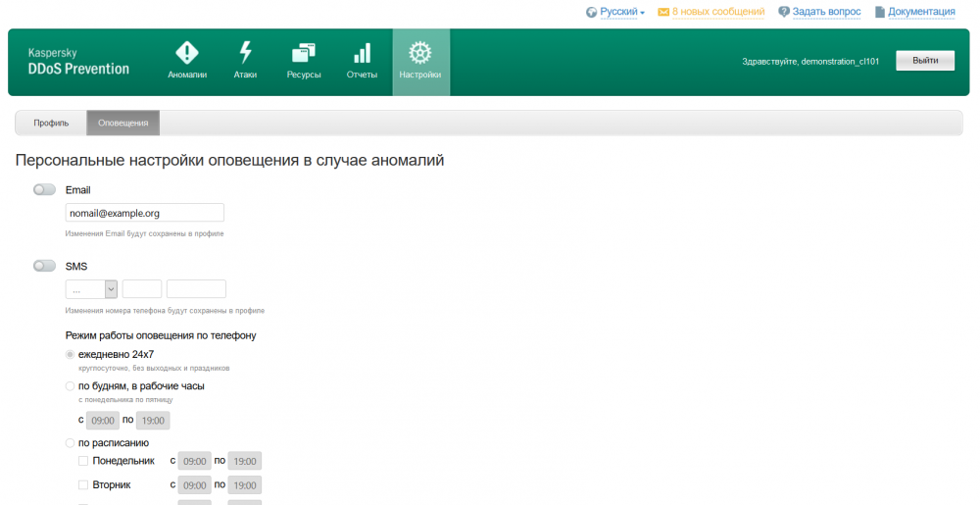
Task: Switch to the Оповещения tab
Action: (123, 124)
